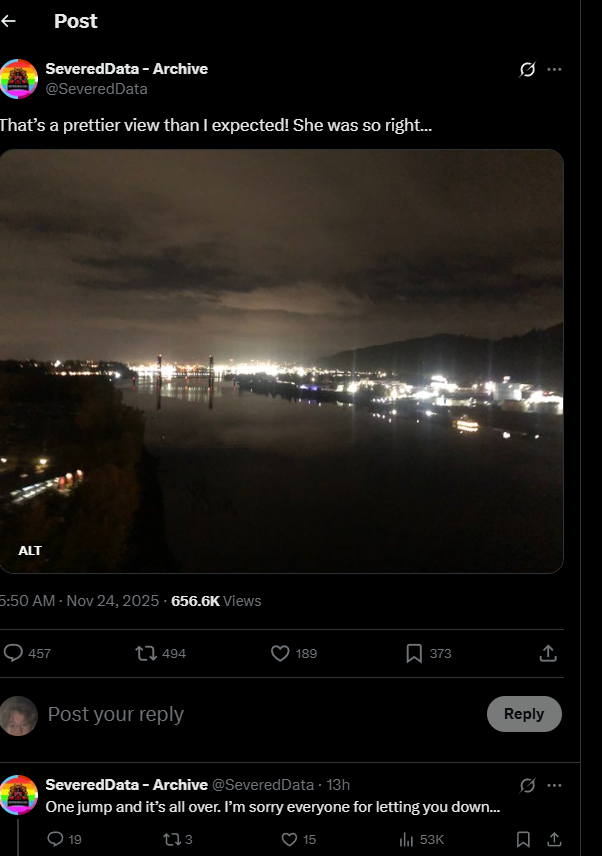This screenshot has width=602, height=856.
Task: Open Grok explain icon on main post
Action: coord(527,70)
